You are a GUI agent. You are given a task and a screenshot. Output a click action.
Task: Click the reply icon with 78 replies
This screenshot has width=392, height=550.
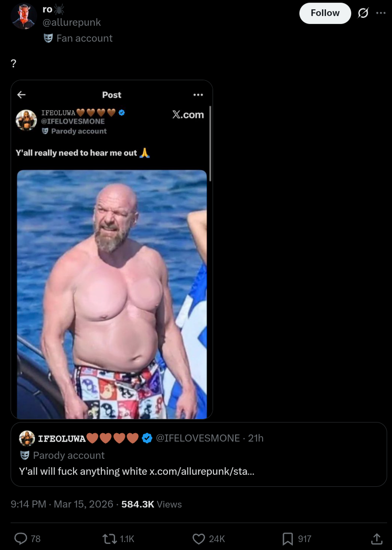27,538
